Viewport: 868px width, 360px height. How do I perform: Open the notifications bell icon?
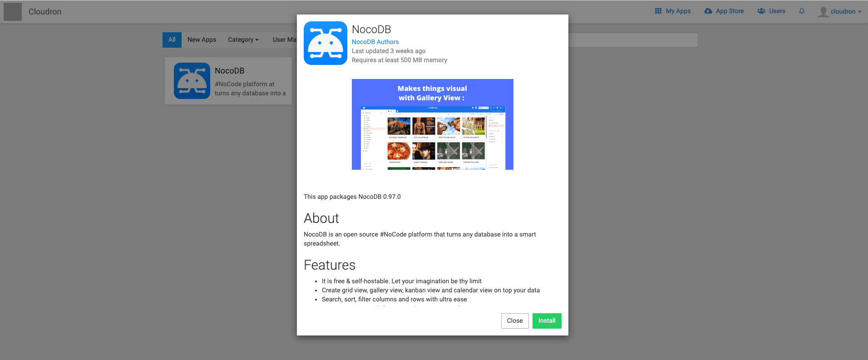(802, 11)
